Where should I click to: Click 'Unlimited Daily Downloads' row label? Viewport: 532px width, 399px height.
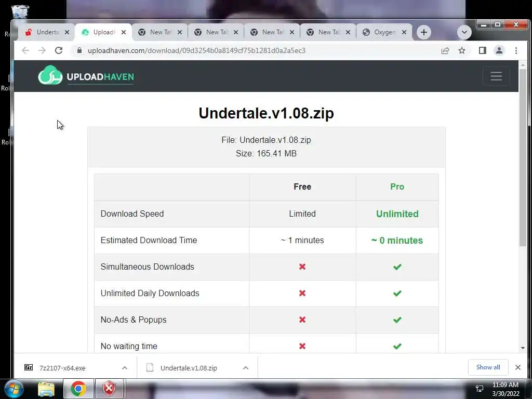150,293
